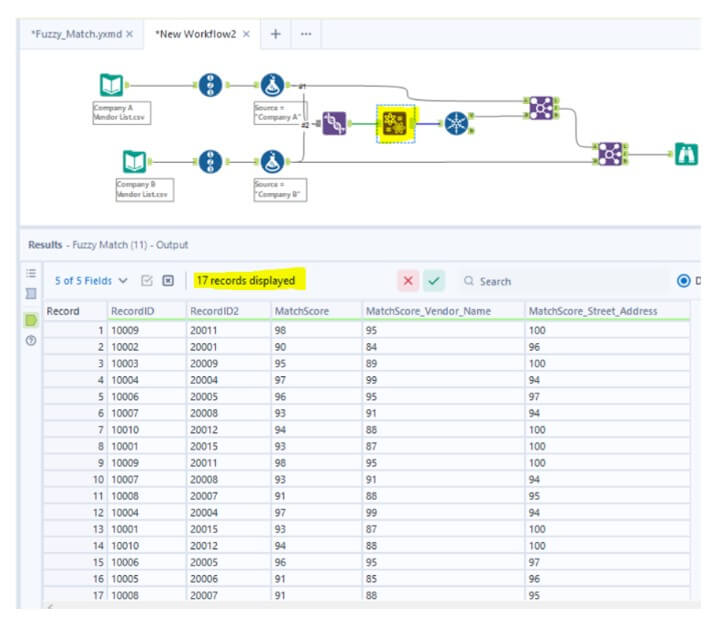Select the green output anchor icon in results sidebar
Viewport: 721px width, 628px height.
(x=31, y=320)
